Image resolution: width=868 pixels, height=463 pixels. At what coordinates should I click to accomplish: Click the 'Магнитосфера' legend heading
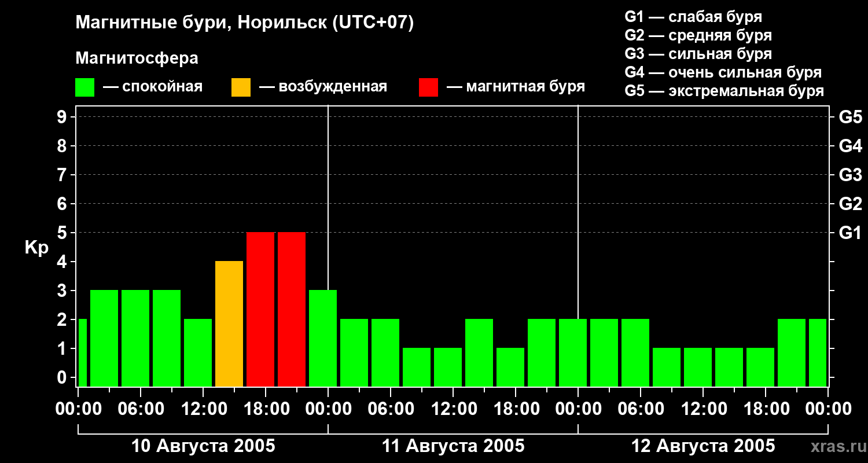pyautogui.click(x=137, y=58)
